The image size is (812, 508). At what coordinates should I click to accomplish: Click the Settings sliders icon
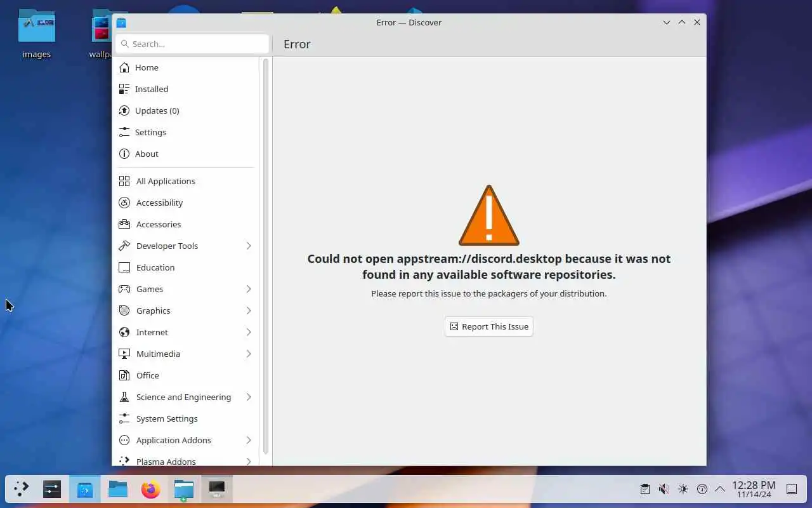pyautogui.click(x=124, y=132)
